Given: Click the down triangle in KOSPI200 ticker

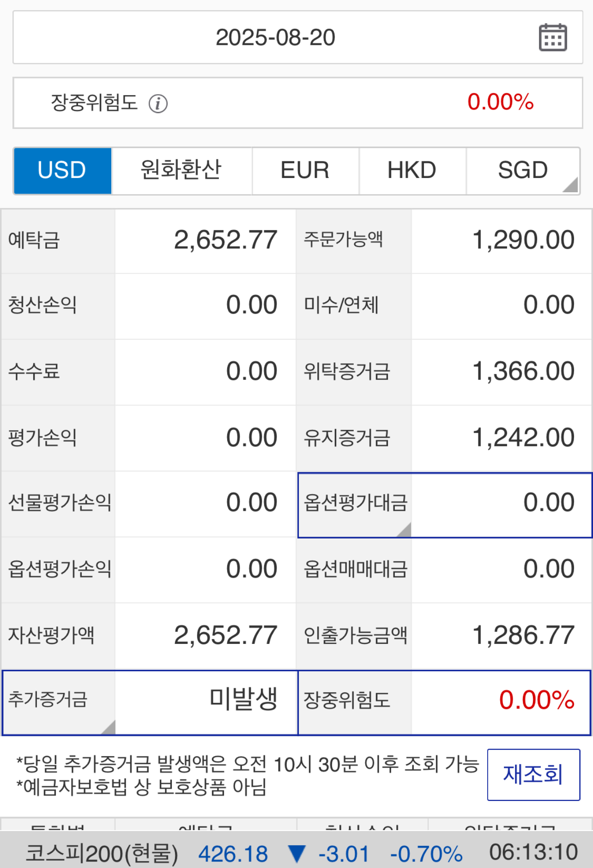Looking at the screenshot, I should (x=296, y=854).
